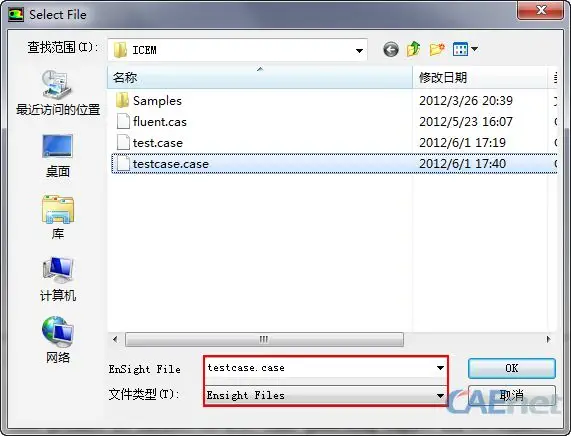Open 库 in the places bar

click(58, 217)
